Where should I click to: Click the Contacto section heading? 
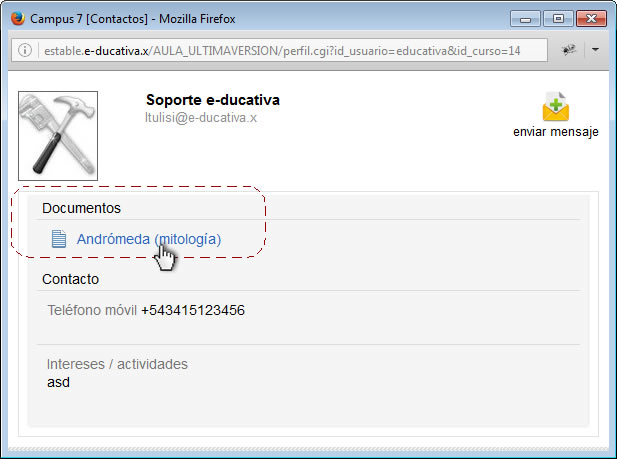click(70, 279)
